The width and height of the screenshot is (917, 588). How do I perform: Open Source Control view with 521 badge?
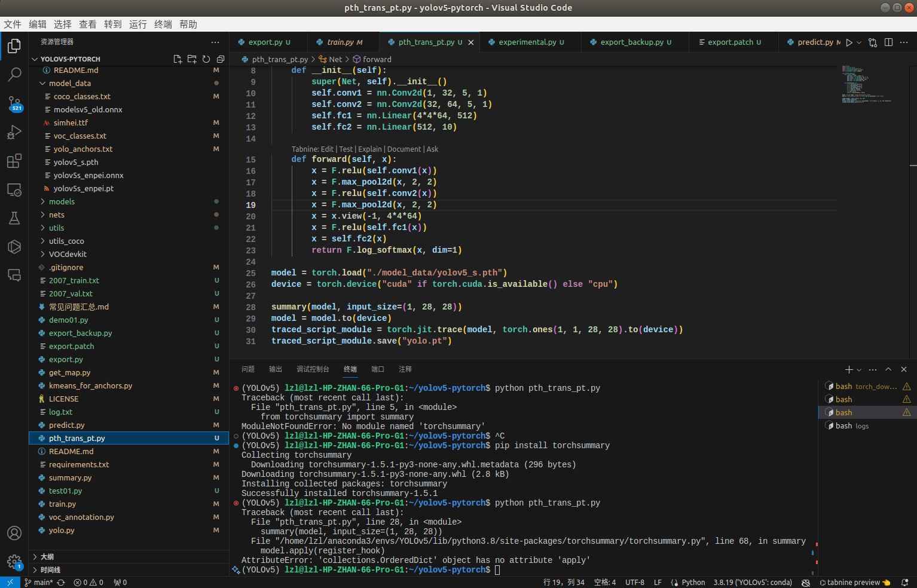(14, 103)
